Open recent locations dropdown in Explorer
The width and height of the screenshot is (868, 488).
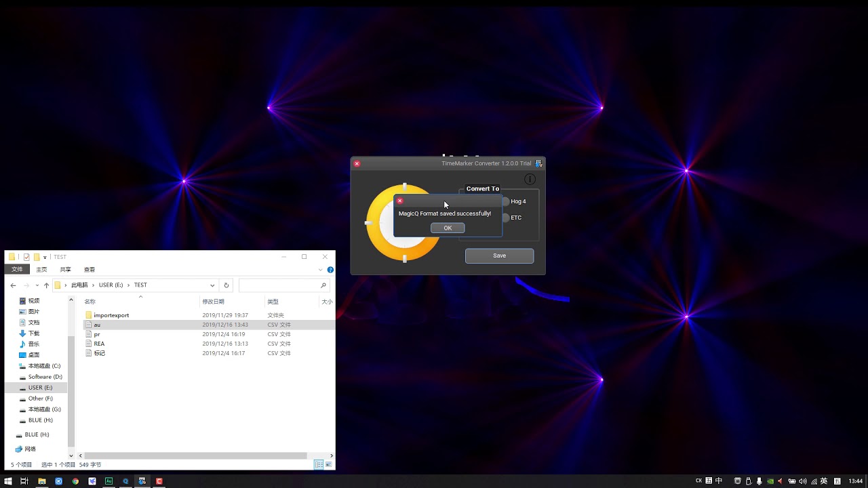pyautogui.click(x=37, y=285)
